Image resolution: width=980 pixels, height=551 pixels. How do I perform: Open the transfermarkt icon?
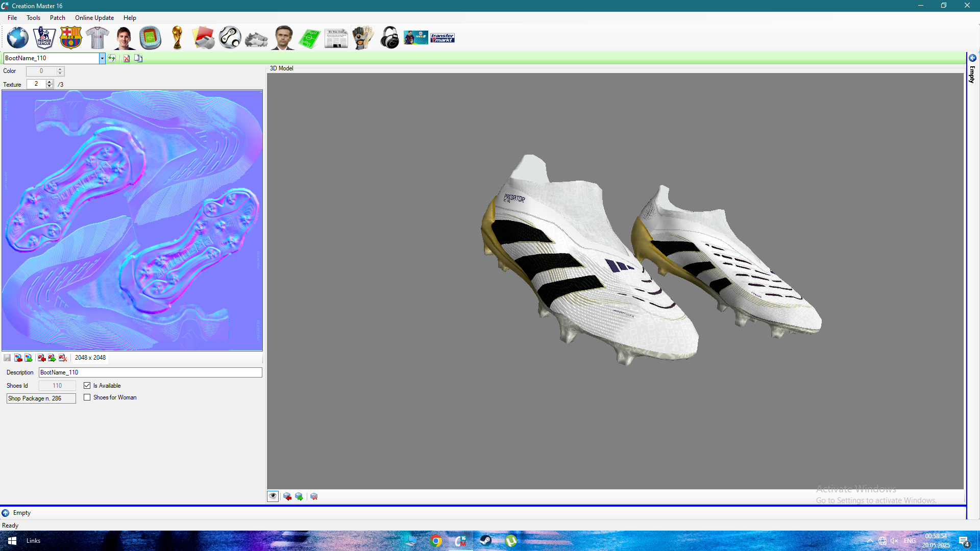point(443,38)
